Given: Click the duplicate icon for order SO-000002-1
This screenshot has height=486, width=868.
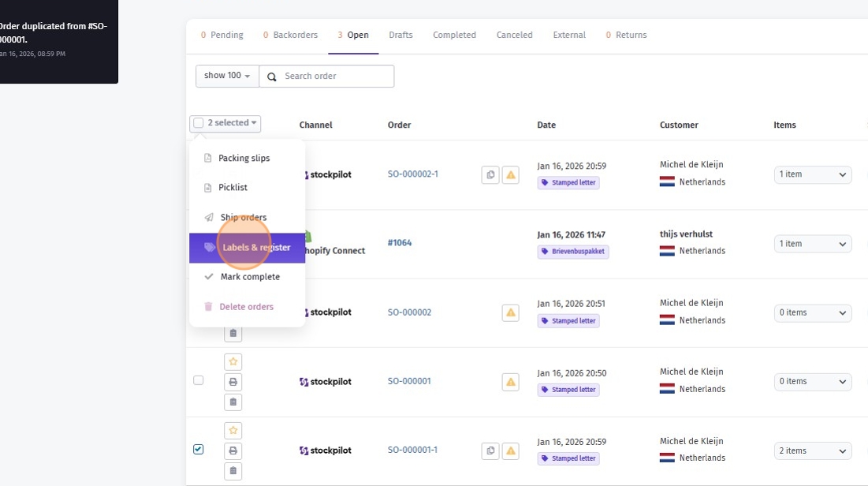Looking at the screenshot, I should pyautogui.click(x=490, y=175).
